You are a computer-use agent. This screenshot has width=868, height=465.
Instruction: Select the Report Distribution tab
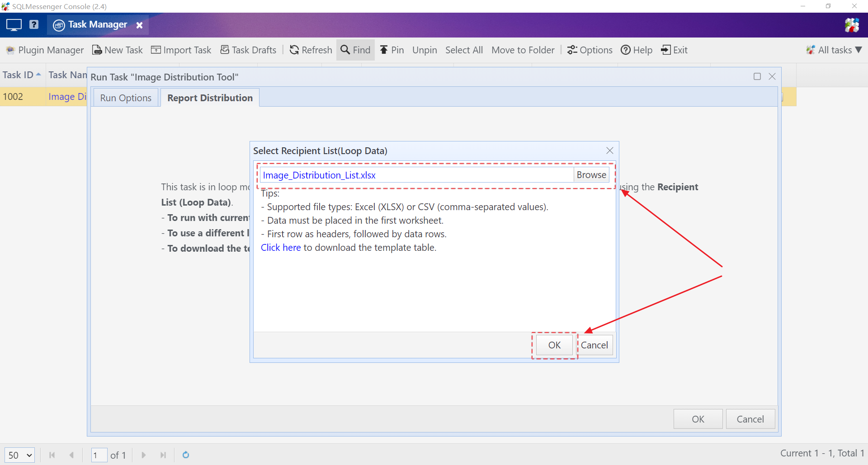coord(210,98)
